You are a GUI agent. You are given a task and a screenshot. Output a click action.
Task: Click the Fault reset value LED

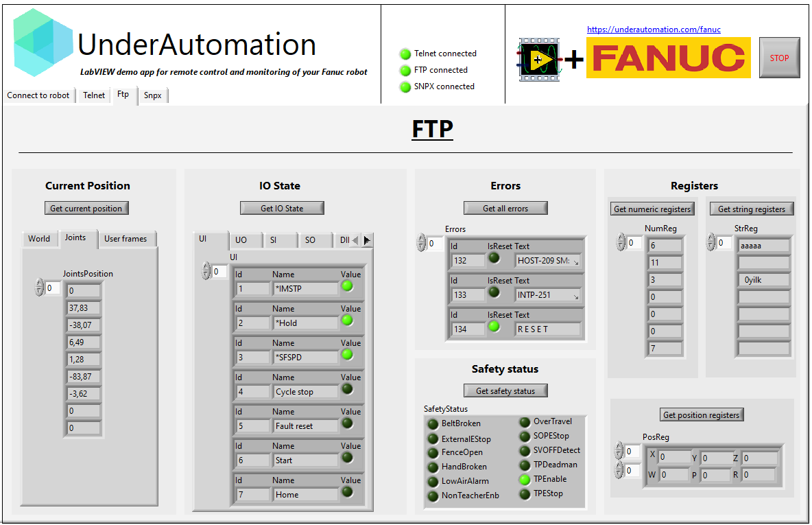pos(347,423)
